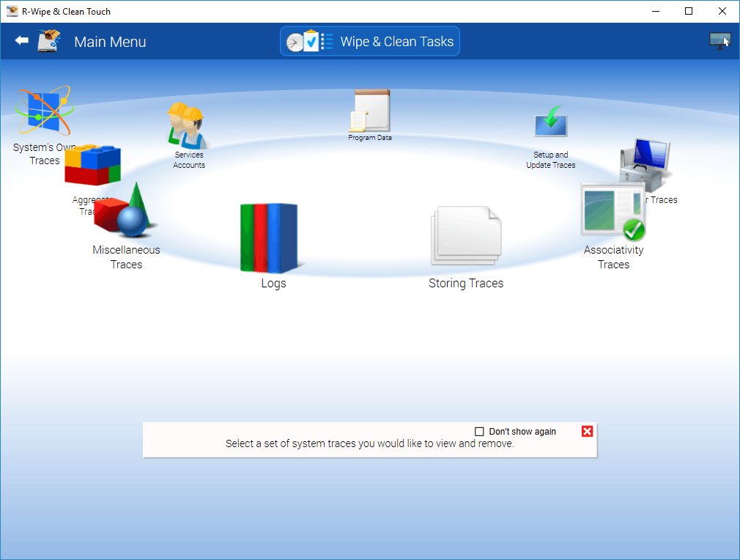Minimize the R-Wipe & Clean Touch window
Image resolution: width=740 pixels, height=560 pixels.
pos(656,11)
